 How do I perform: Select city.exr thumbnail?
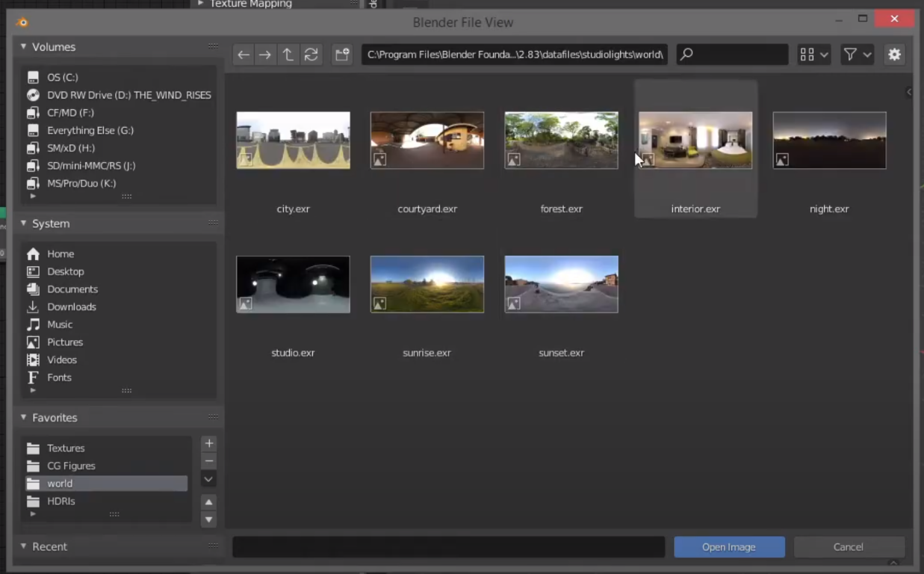click(293, 141)
